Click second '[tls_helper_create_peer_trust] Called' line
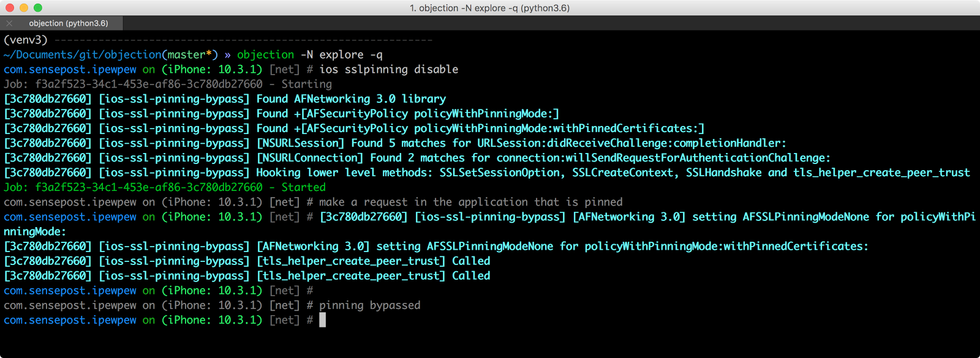This screenshot has height=358, width=980. coord(247,275)
